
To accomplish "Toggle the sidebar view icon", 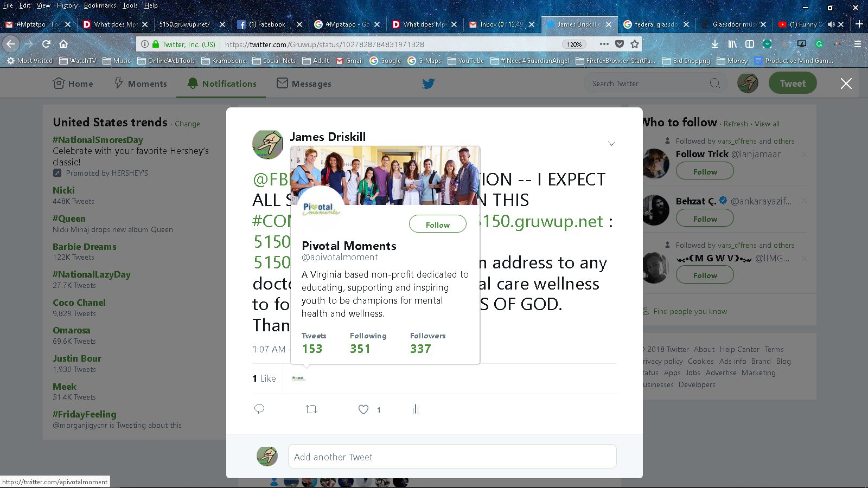I will click(750, 44).
